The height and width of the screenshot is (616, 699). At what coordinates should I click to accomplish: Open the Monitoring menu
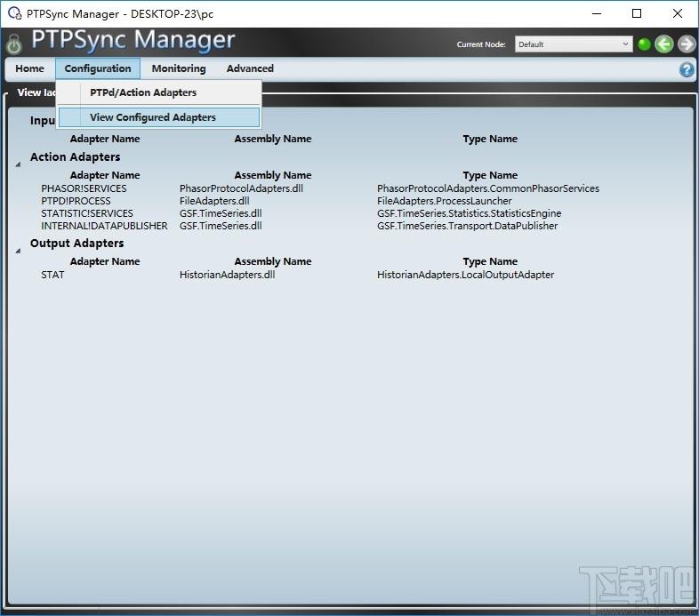coord(179,68)
